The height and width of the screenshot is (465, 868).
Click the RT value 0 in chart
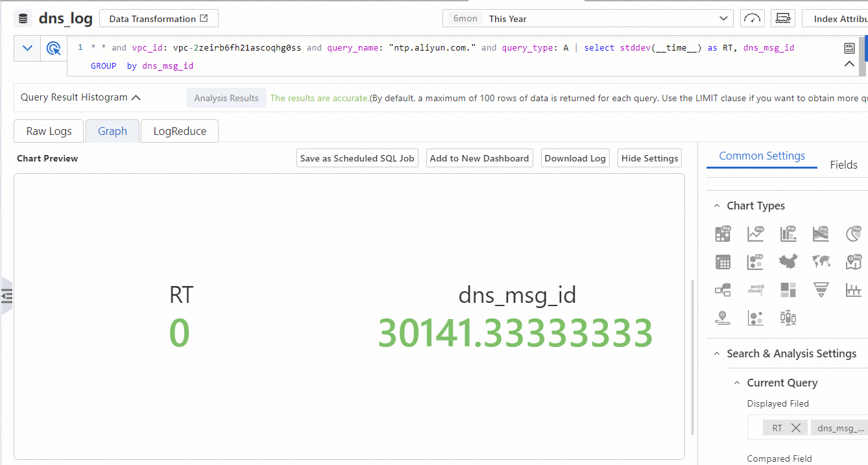click(x=180, y=333)
